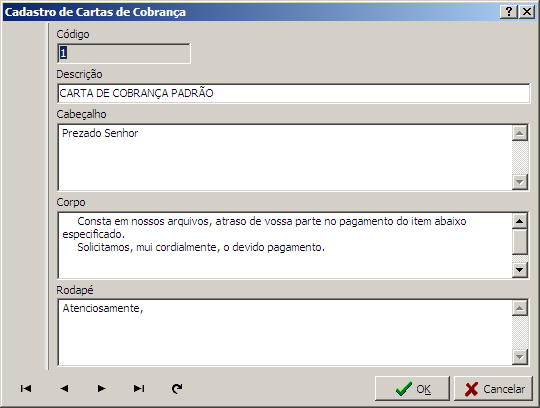Screen dimensions: 540x408
Task: Go to the next record
Action: click(x=101, y=388)
